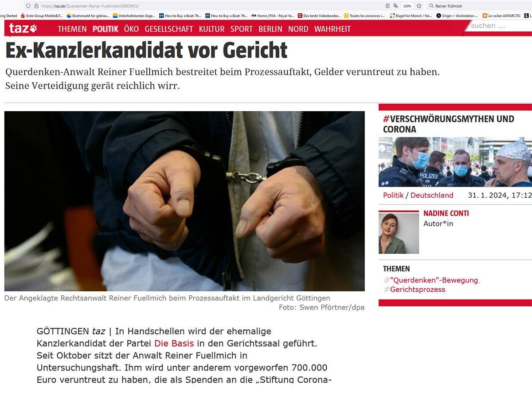
Task: Click the police masks topic thumbnail
Action: click(x=455, y=162)
